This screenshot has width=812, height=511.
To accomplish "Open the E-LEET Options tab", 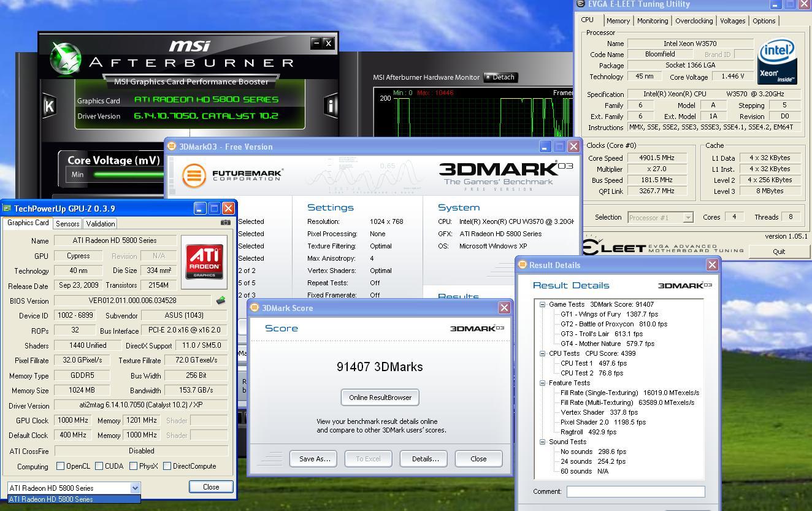I will [x=764, y=21].
